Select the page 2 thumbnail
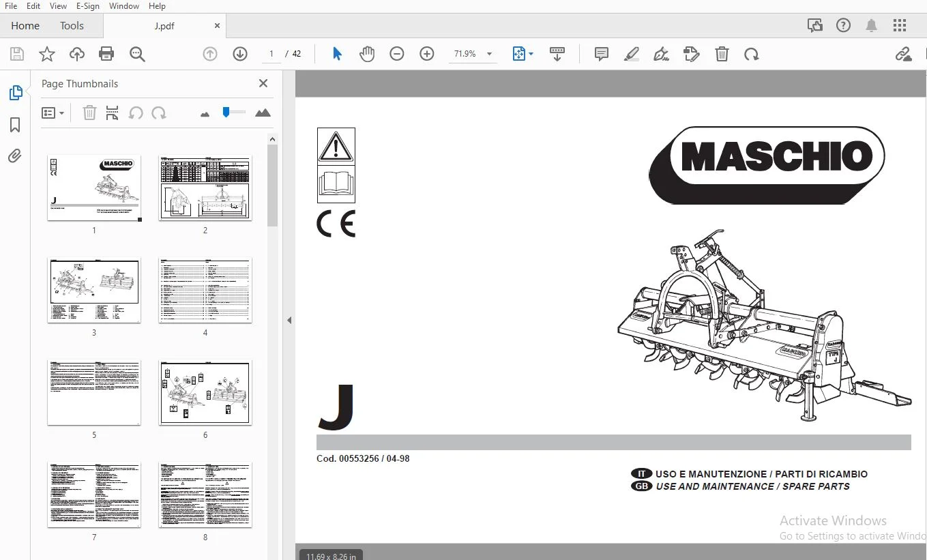The image size is (927, 560). click(x=205, y=188)
